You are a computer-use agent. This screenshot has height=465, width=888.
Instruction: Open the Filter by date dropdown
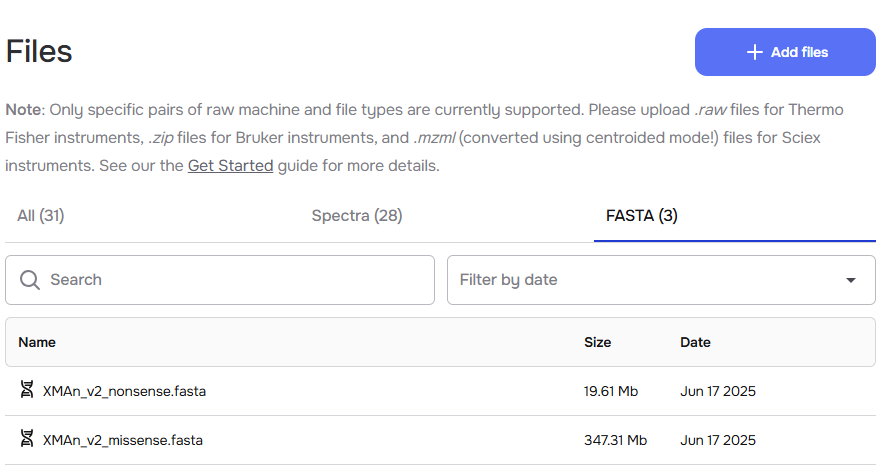click(661, 280)
